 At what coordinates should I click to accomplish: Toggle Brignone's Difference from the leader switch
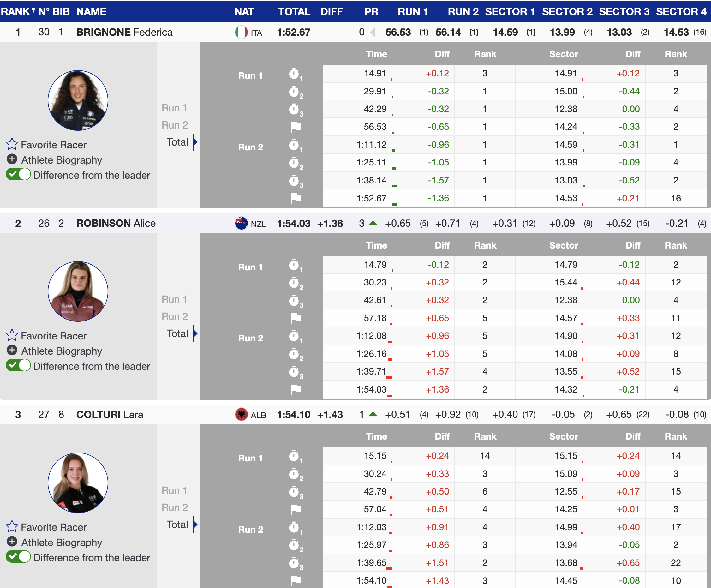pyautogui.click(x=18, y=175)
